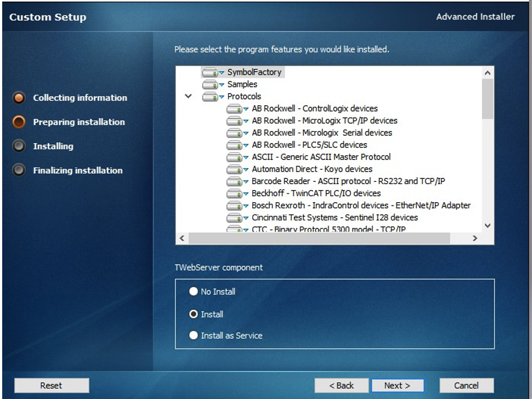The image size is (532, 399).
Task: Collapse the Protocols tree node
Action: click(x=189, y=96)
